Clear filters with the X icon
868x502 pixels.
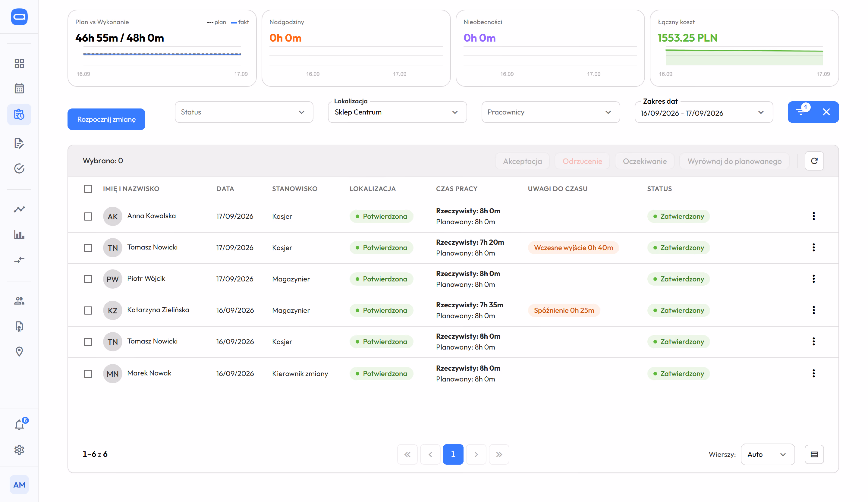click(x=826, y=112)
